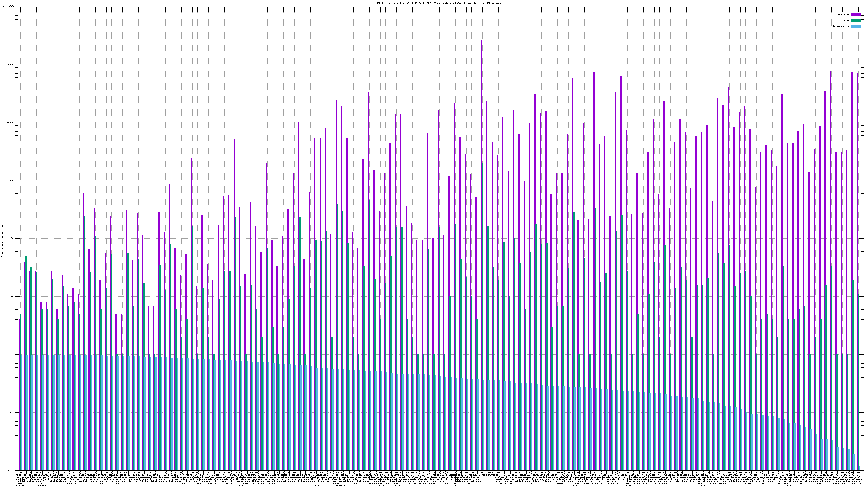Click the 'Score (0..1)' legend label
This screenshot has width=868, height=488.
point(841,27)
